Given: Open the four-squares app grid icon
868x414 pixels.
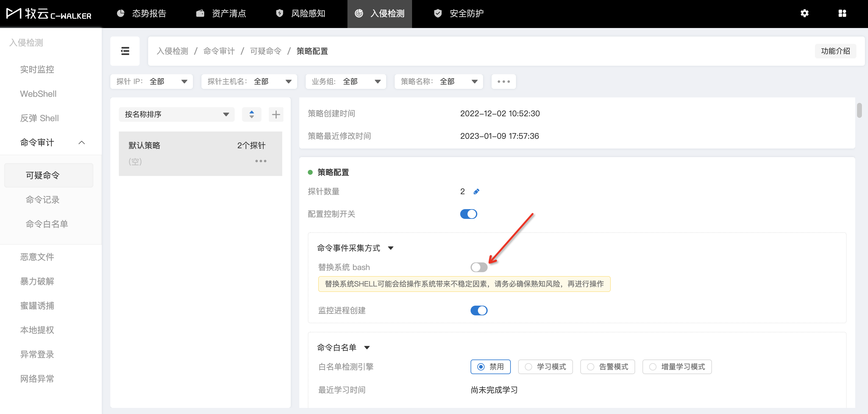Looking at the screenshot, I should [842, 13].
